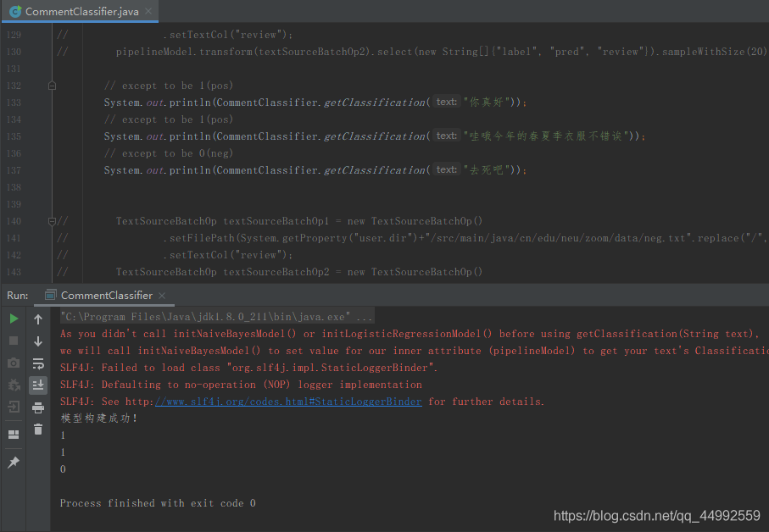Click the bug settings icon in Run toolbar
The image size is (769, 532).
coord(14,385)
